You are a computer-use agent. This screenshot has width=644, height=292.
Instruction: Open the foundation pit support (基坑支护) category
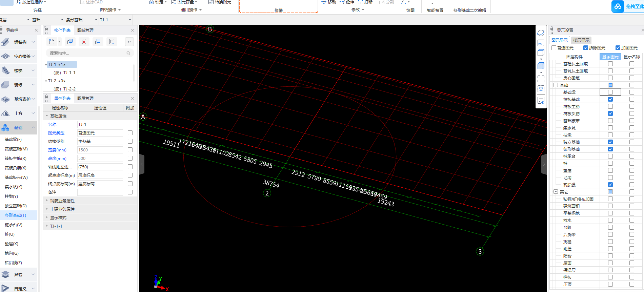pos(18,99)
